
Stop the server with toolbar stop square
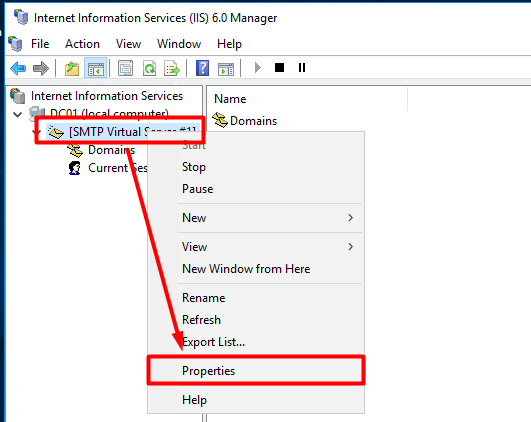[x=279, y=68]
